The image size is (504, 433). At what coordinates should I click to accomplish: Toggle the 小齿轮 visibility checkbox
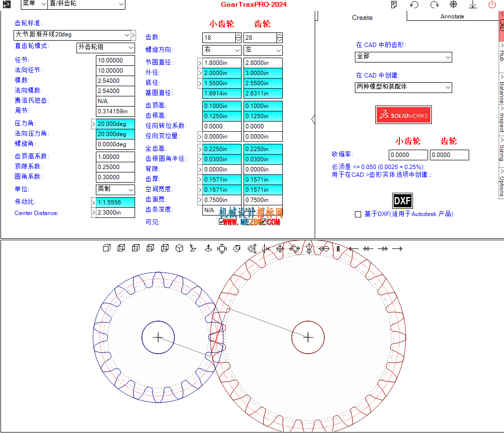(x=221, y=221)
